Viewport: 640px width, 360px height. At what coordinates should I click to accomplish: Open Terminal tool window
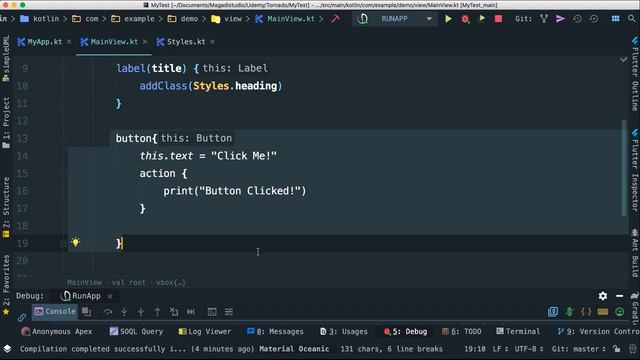pyautogui.click(x=518, y=331)
